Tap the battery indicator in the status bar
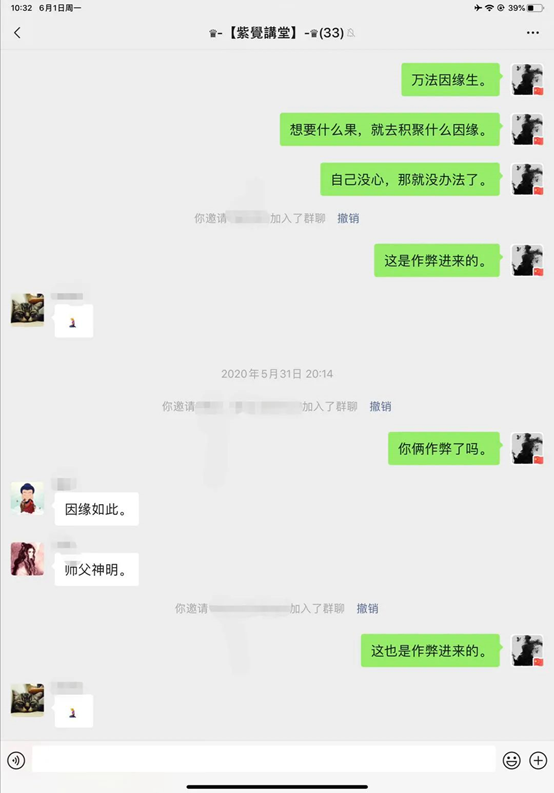Image resolution: width=554 pixels, height=793 pixels. tap(535, 8)
